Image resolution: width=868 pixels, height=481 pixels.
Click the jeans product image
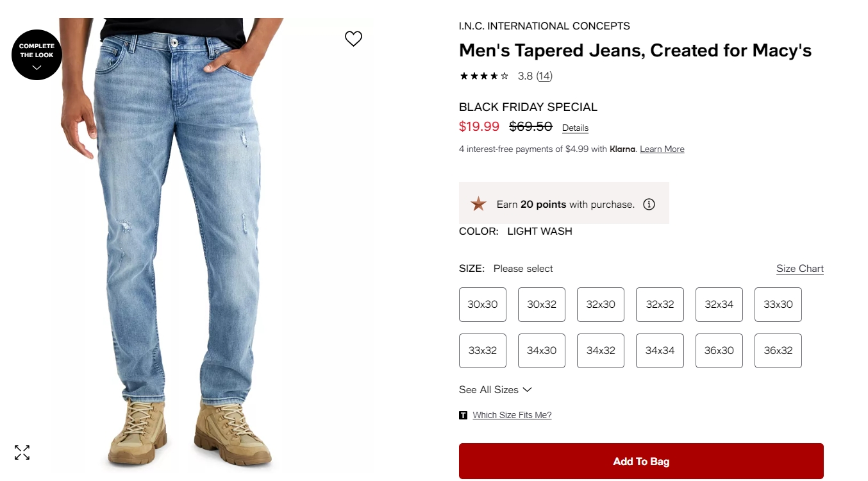coord(186,244)
